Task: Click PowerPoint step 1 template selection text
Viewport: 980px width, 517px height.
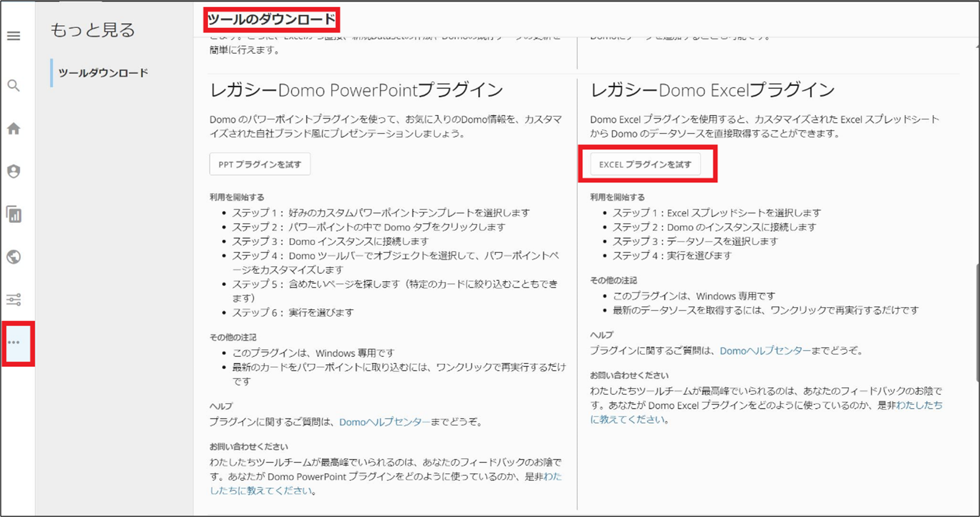Action: click(x=381, y=213)
